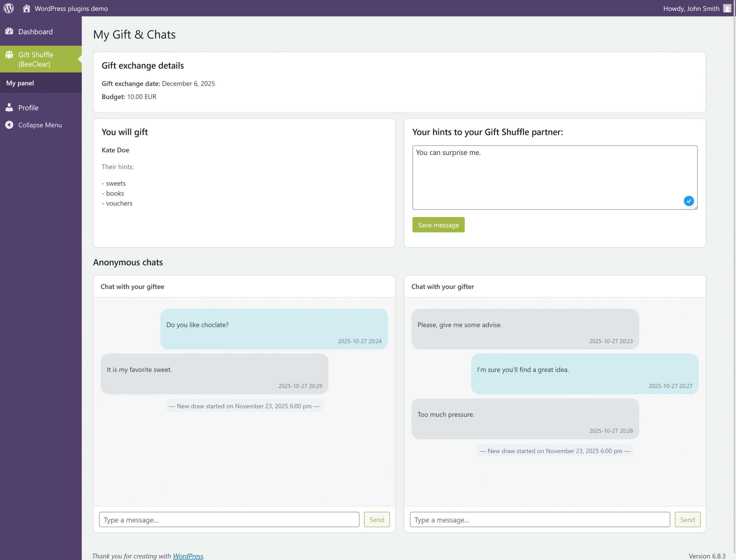Open My panel submenu item
This screenshot has width=736, height=560.
click(20, 83)
